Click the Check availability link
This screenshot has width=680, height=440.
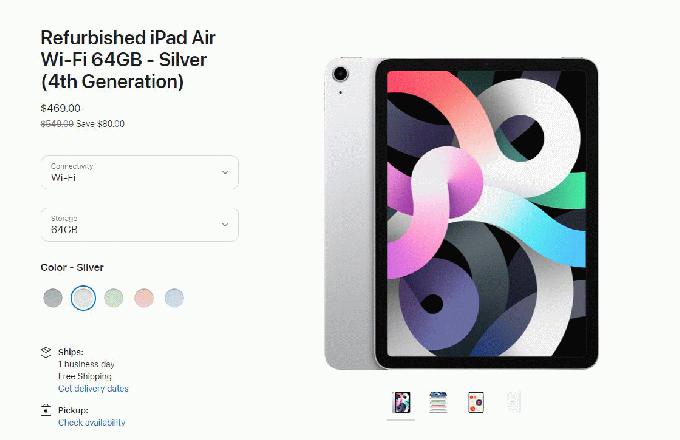click(92, 422)
